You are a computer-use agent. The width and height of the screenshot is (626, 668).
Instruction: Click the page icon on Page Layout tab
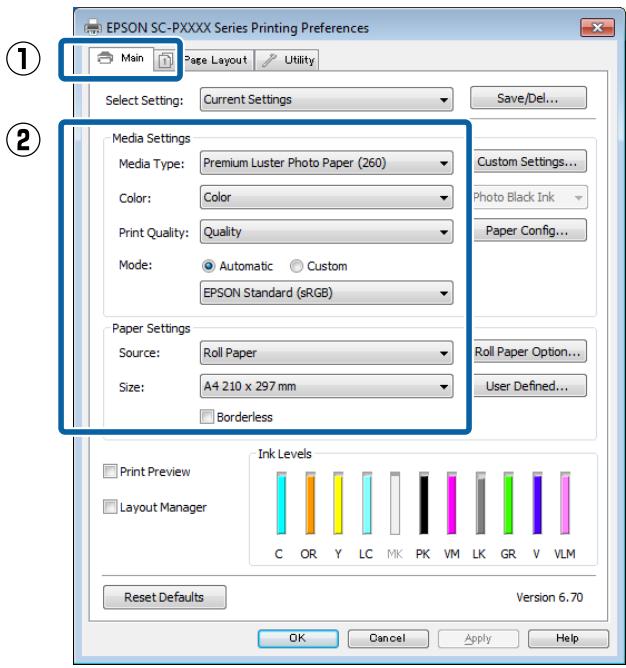click(x=165, y=60)
